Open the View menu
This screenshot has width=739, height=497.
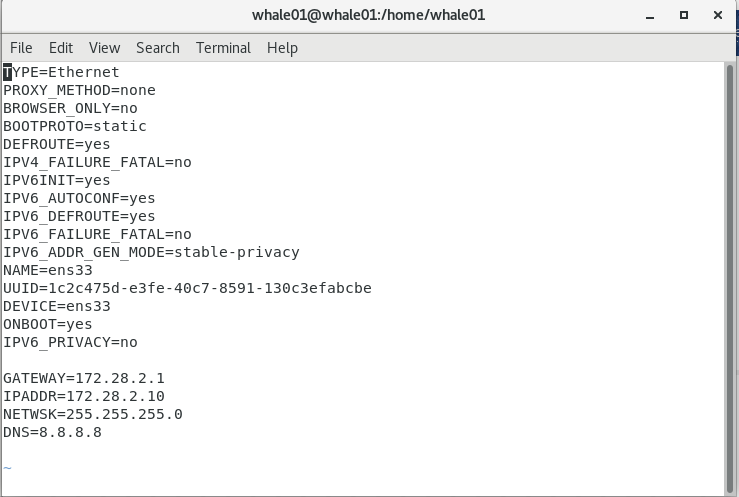pos(104,47)
